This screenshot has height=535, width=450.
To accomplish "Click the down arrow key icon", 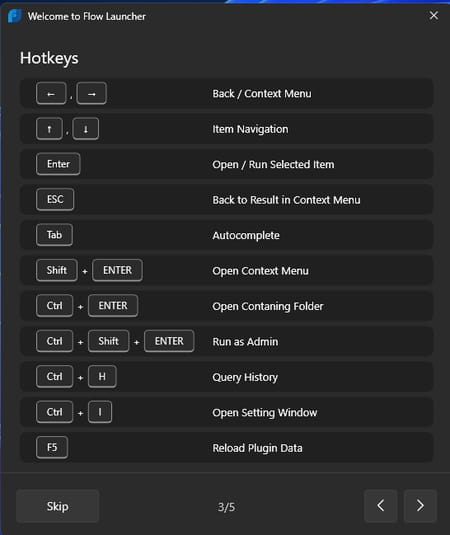I will [x=86, y=129].
